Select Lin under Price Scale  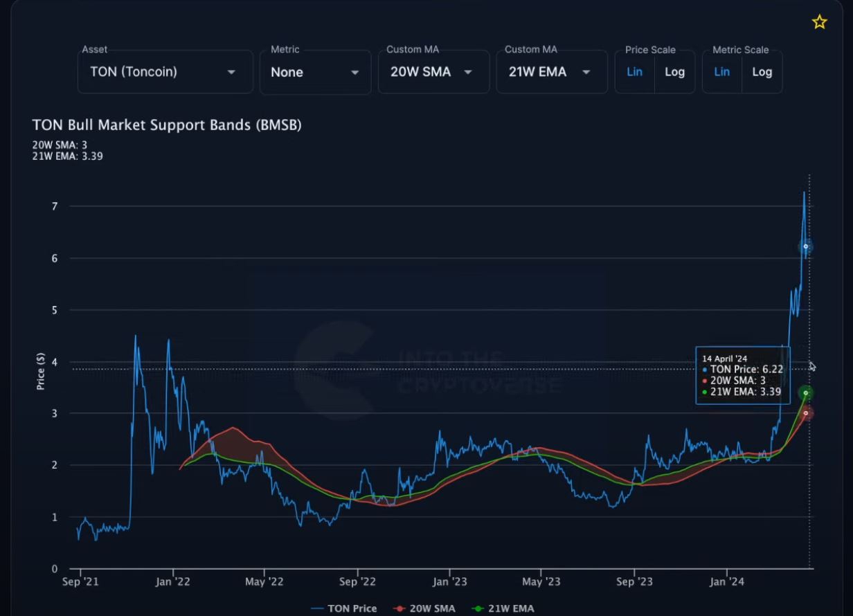[635, 71]
